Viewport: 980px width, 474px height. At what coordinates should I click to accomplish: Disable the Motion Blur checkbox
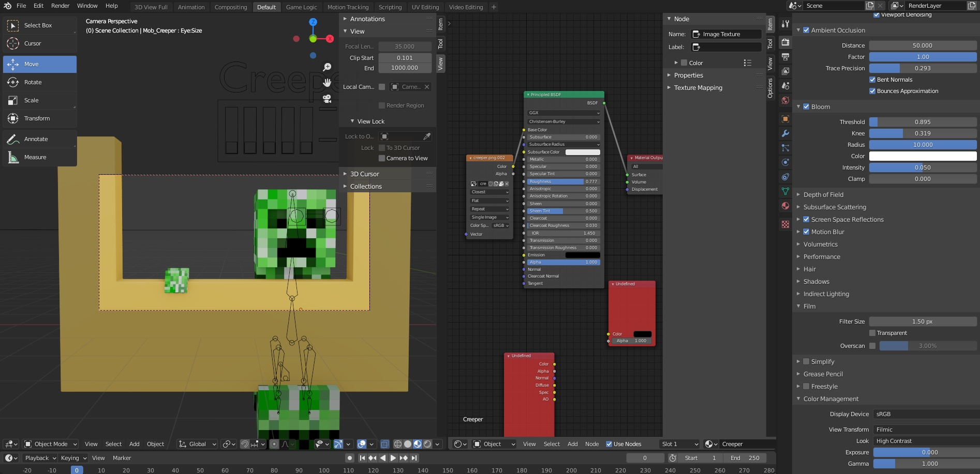point(806,232)
